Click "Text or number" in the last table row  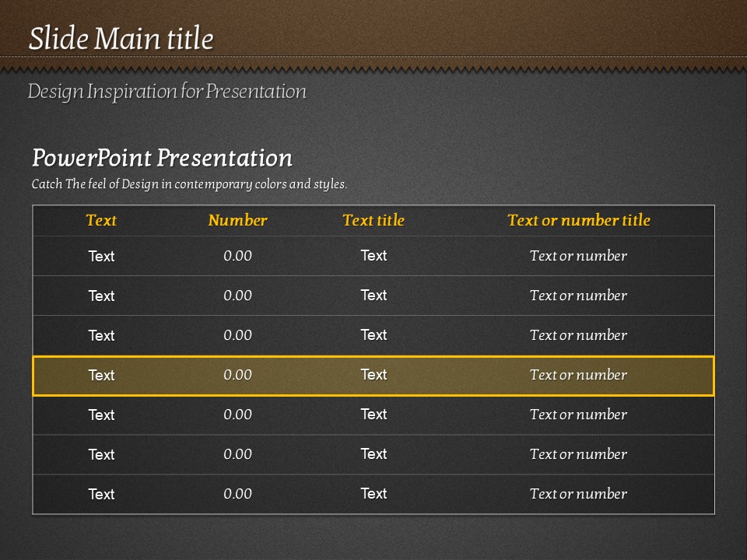point(578,494)
